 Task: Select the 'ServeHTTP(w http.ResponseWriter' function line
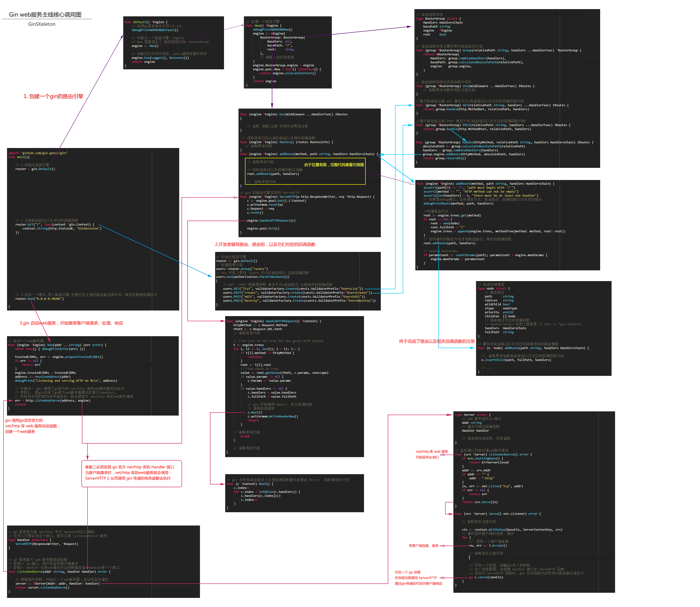click(307, 197)
